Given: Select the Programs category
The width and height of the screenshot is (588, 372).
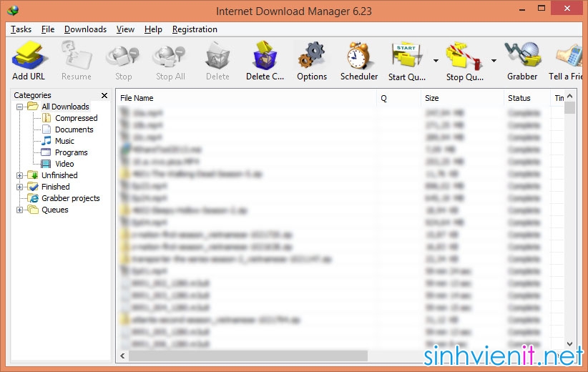Looking at the screenshot, I should (72, 152).
